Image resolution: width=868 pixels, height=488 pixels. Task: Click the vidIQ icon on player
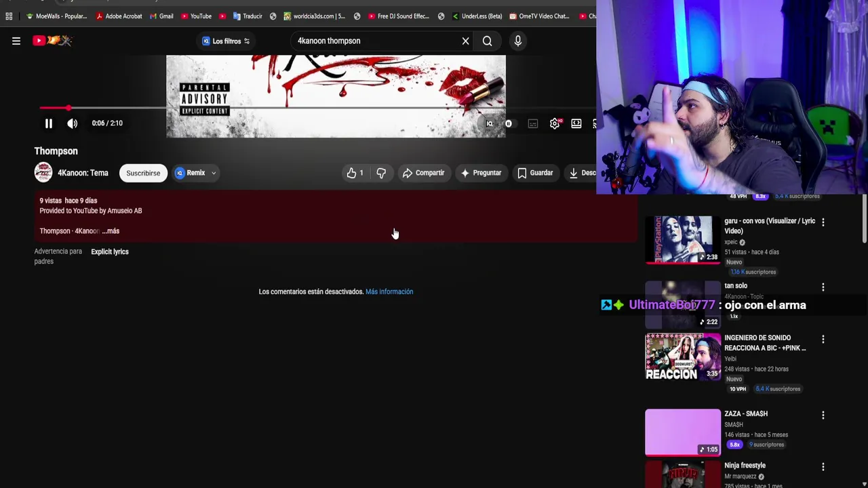click(489, 123)
